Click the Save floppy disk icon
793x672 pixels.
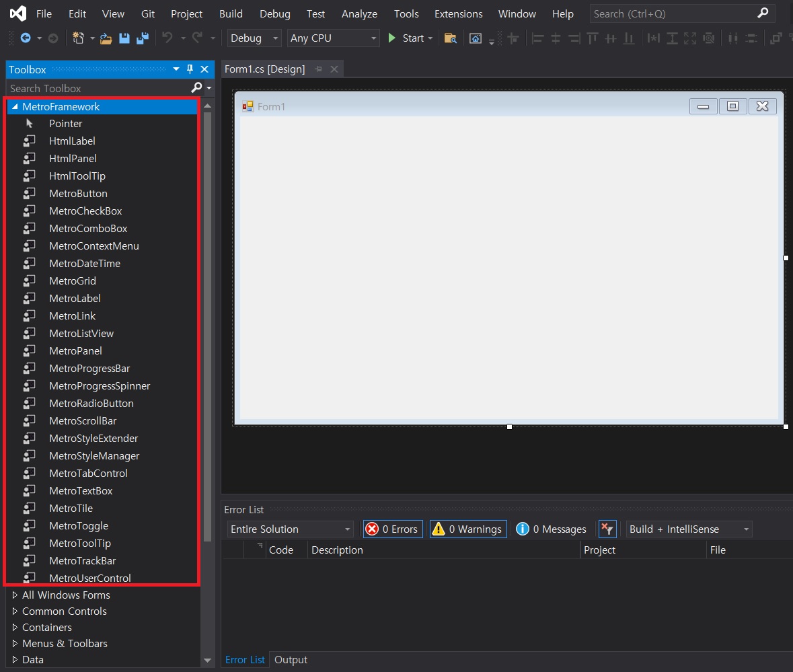(x=124, y=38)
